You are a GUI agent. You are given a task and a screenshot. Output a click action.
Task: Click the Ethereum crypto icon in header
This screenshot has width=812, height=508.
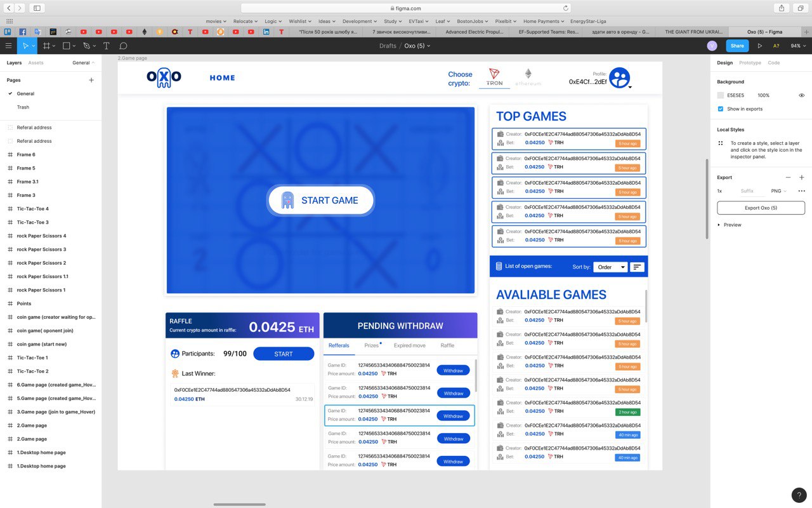coord(528,77)
